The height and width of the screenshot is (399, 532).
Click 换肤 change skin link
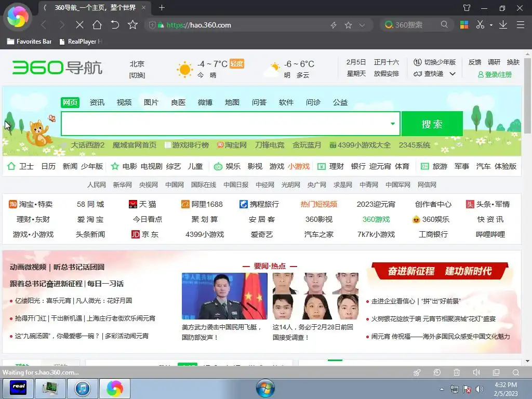(x=513, y=62)
